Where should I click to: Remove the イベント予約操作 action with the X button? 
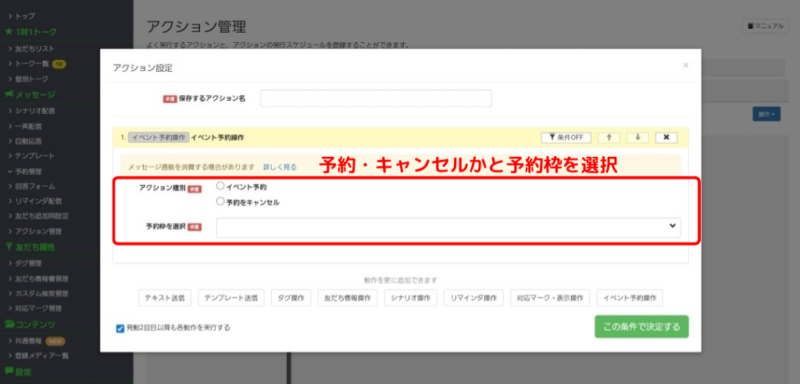click(x=666, y=138)
